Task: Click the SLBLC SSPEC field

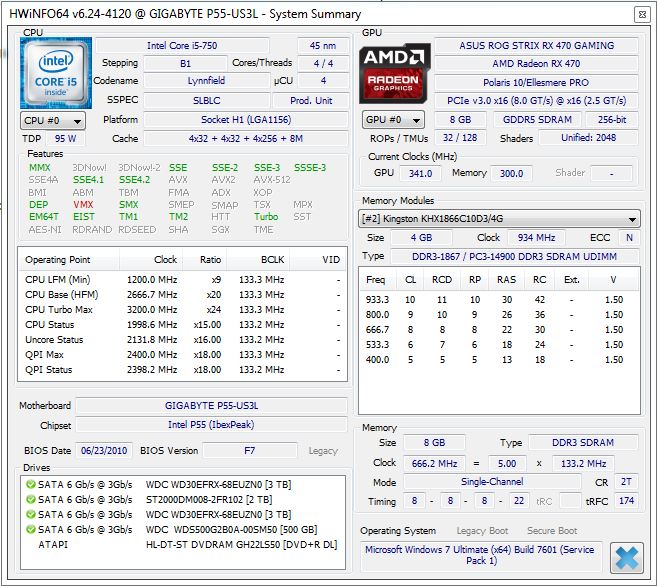Action: (206, 101)
